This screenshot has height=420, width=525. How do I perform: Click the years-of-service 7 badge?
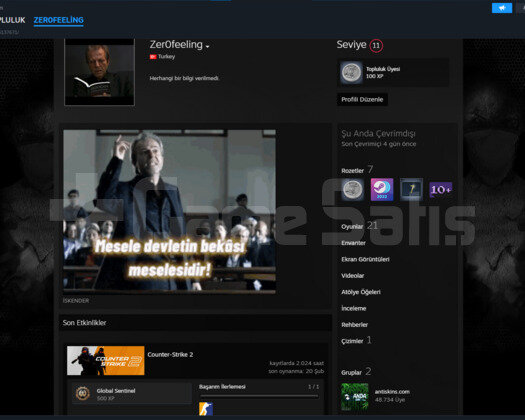411,190
